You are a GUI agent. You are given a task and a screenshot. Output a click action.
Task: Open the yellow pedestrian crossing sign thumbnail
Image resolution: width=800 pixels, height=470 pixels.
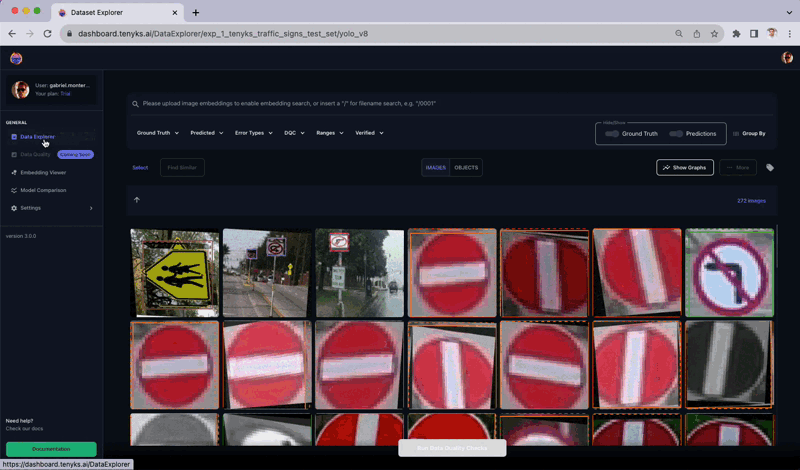[174, 273]
